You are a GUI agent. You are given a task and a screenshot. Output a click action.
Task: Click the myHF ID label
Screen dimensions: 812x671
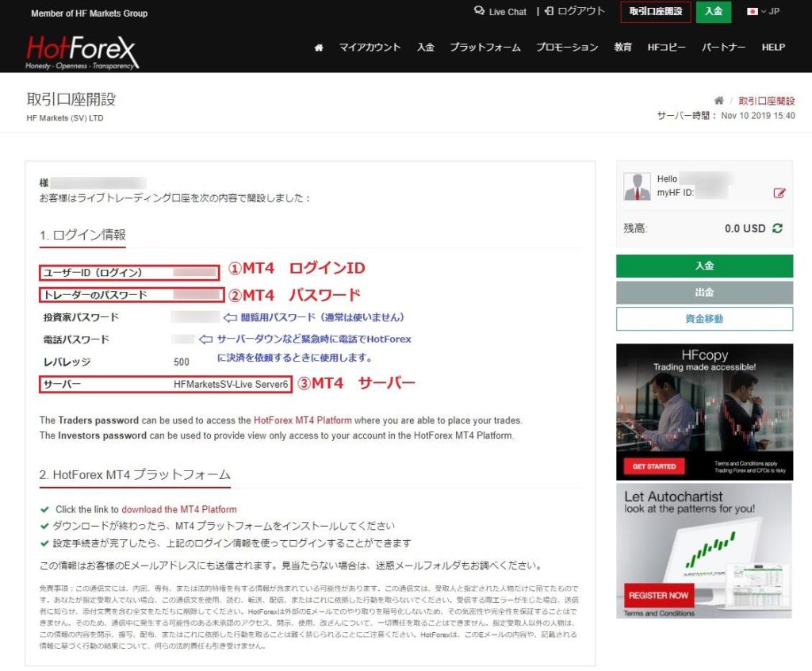[675, 193]
